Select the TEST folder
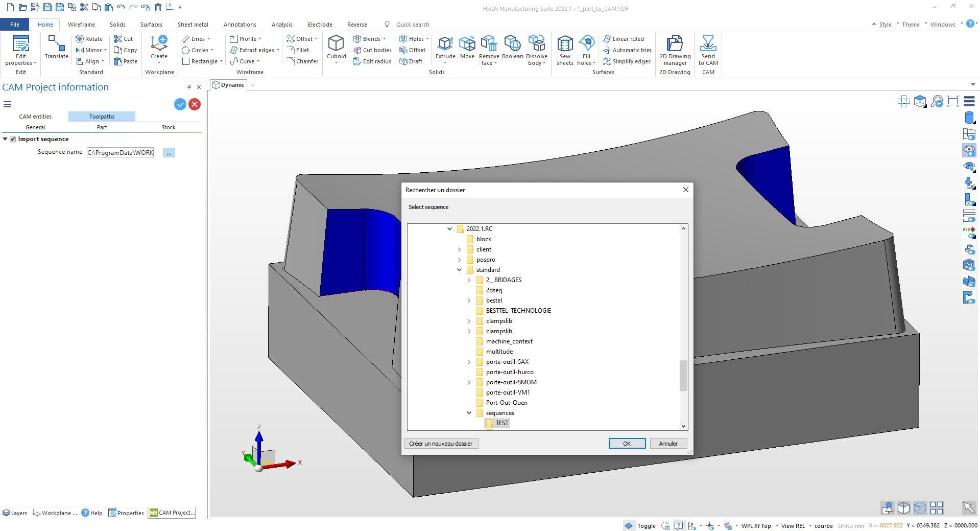 [x=497, y=423]
